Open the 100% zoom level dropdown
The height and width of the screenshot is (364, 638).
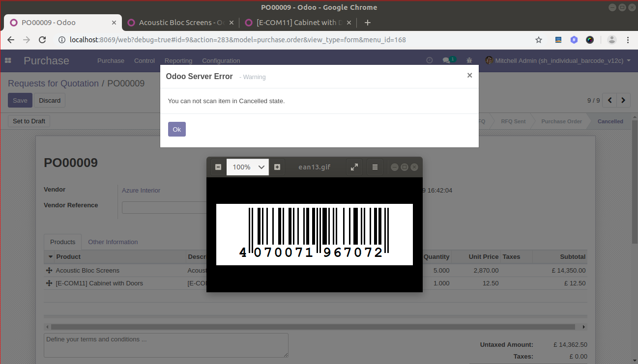coord(248,167)
